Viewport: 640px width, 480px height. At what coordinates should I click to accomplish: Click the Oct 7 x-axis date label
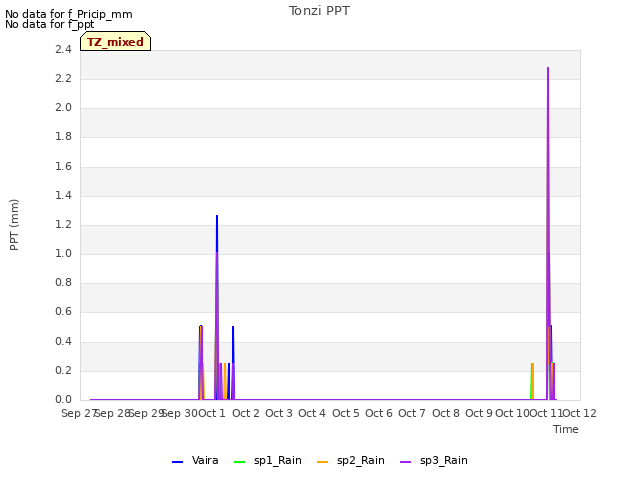tap(412, 413)
